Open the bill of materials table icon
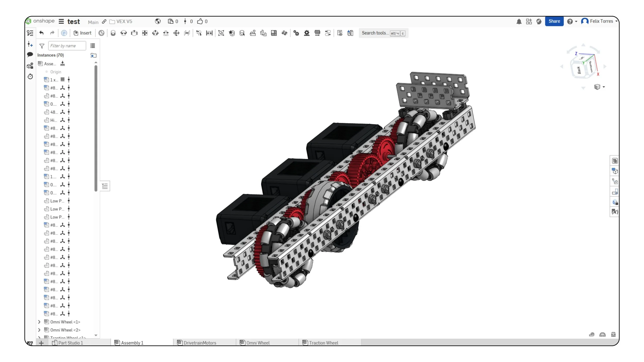 [615, 161]
